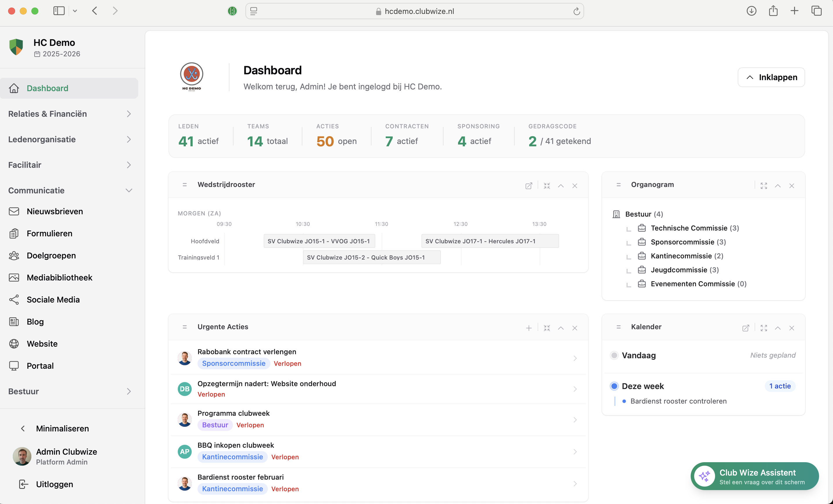833x504 pixels.
Task: Select Dashboard in the sidebar
Action: (47, 88)
